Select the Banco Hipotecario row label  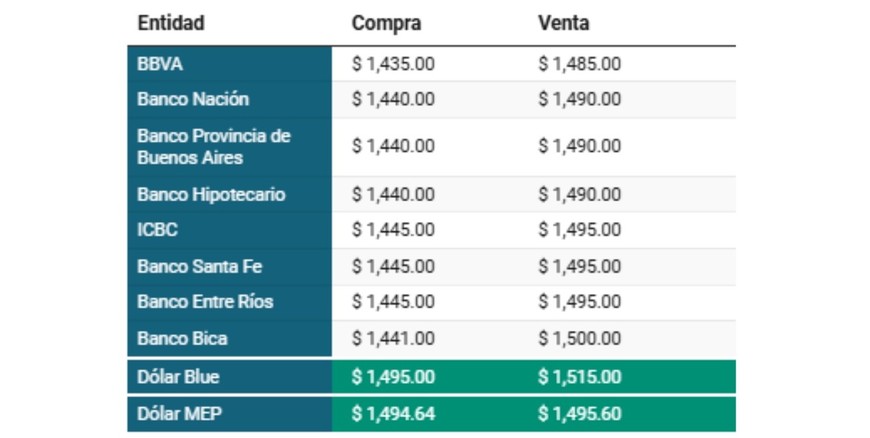(211, 194)
